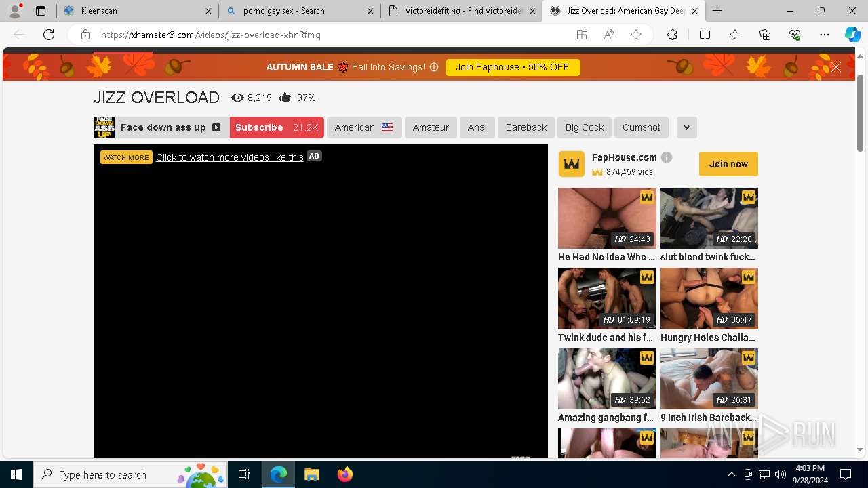Open the 22:20 duration video thumbnail
This screenshot has height=488, width=868.
coord(709,218)
